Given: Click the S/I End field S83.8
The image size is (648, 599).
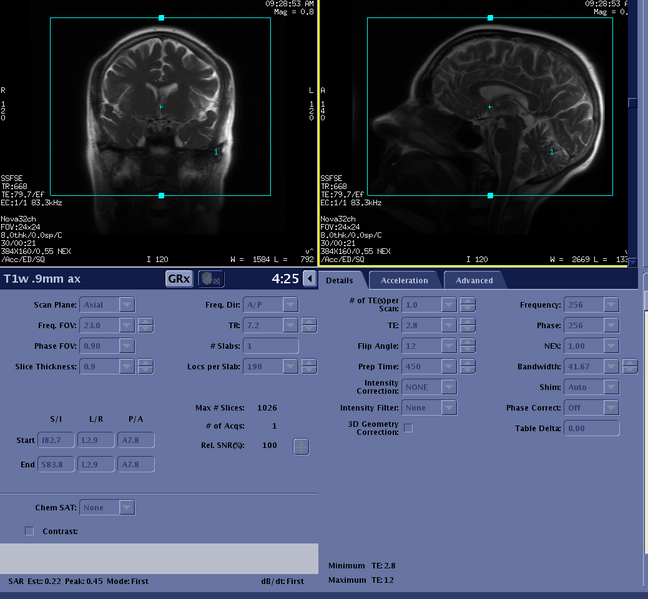Looking at the screenshot, I should (x=56, y=465).
